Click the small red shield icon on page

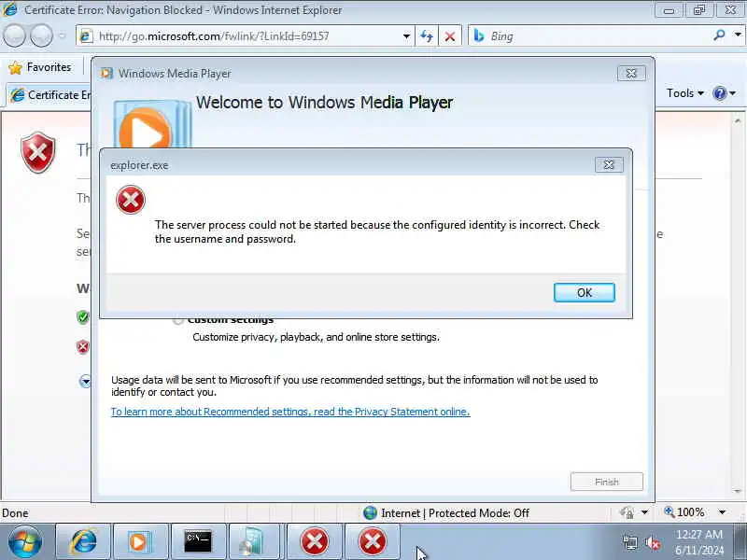click(83, 346)
